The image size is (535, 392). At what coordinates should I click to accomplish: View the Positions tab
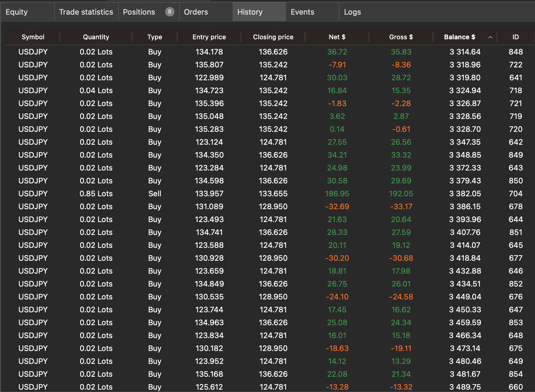[x=139, y=12]
